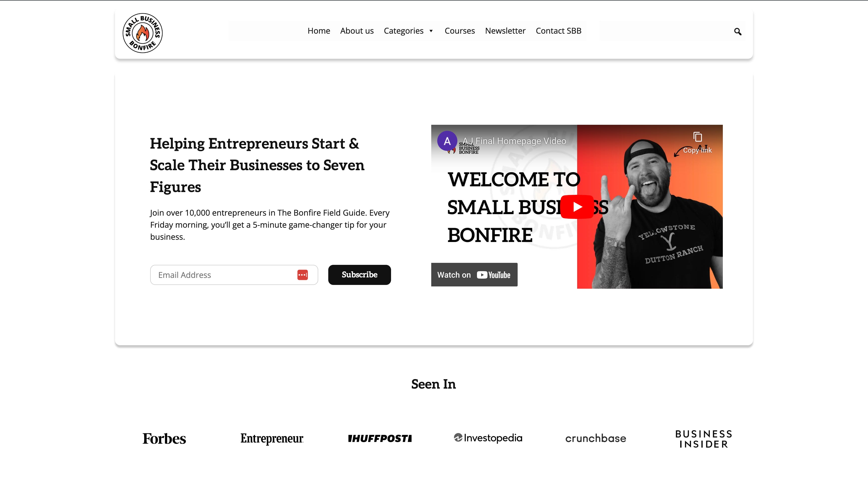Image resolution: width=868 pixels, height=484 pixels.
Task: Click the Business Insider logo thumbnail
Action: [703, 438]
